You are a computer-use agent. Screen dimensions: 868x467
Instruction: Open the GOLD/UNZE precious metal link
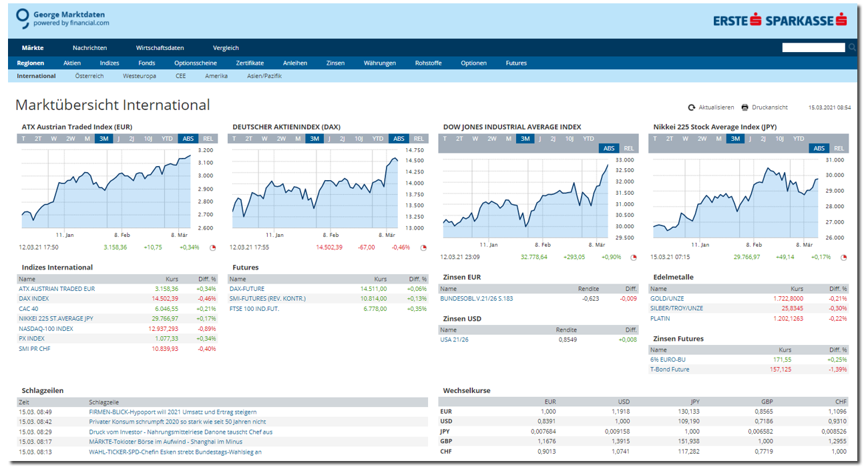[x=667, y=299]
